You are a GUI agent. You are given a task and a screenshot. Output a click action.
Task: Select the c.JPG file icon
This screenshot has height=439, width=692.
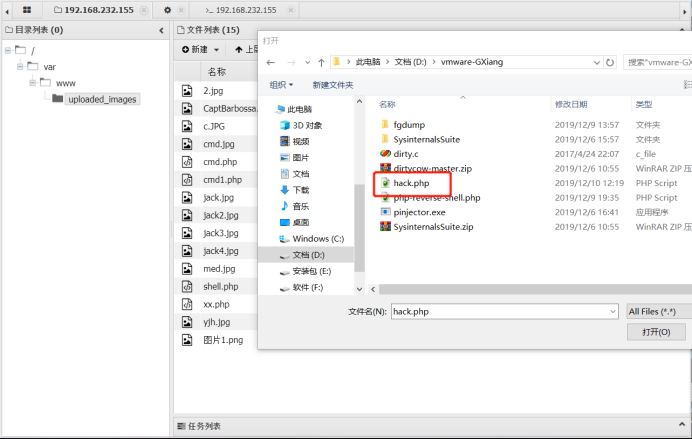[x=187, y=126]
